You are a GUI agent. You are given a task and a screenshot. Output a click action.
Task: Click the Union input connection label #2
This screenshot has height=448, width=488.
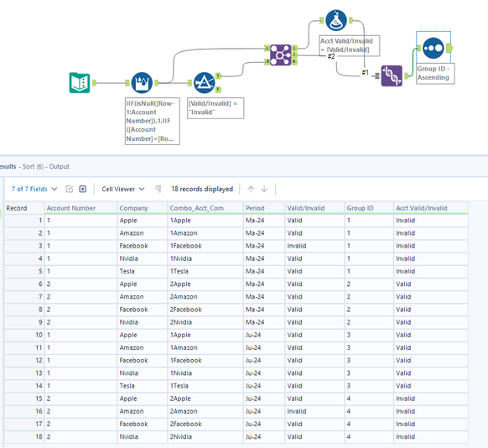[x=331, y=56]
